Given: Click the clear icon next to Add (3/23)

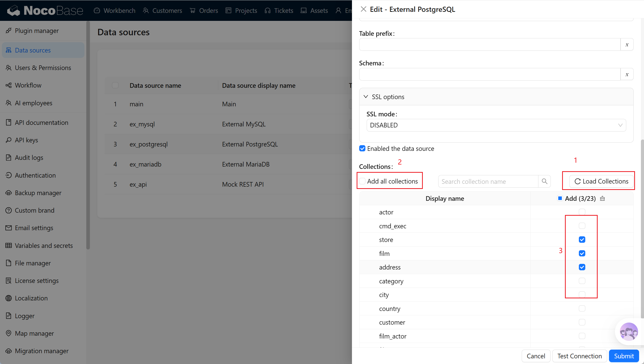Looking at the screenshot, I should pos(602,198).
